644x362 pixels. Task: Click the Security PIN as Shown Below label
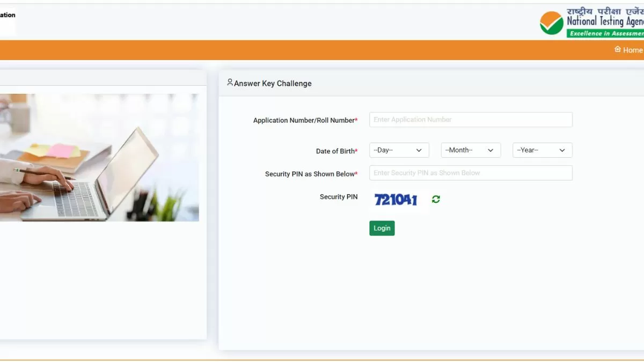point(310,174)
